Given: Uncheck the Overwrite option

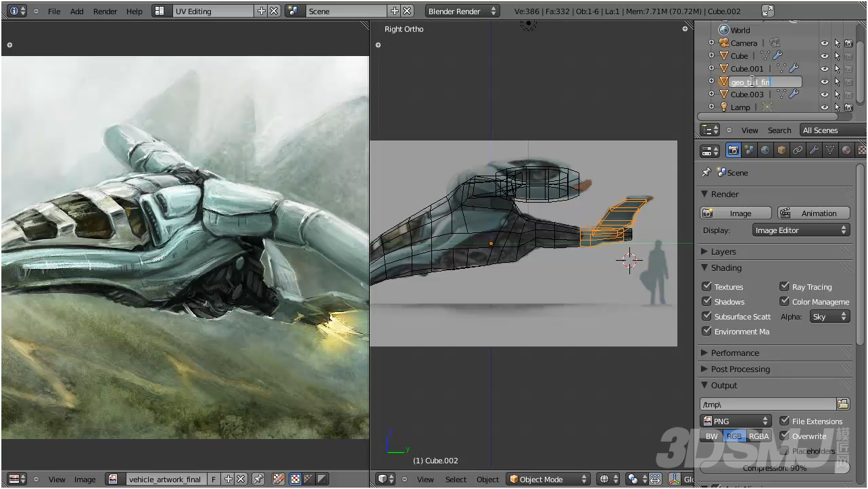Looking at the screenshot, I should coord(784,436).
